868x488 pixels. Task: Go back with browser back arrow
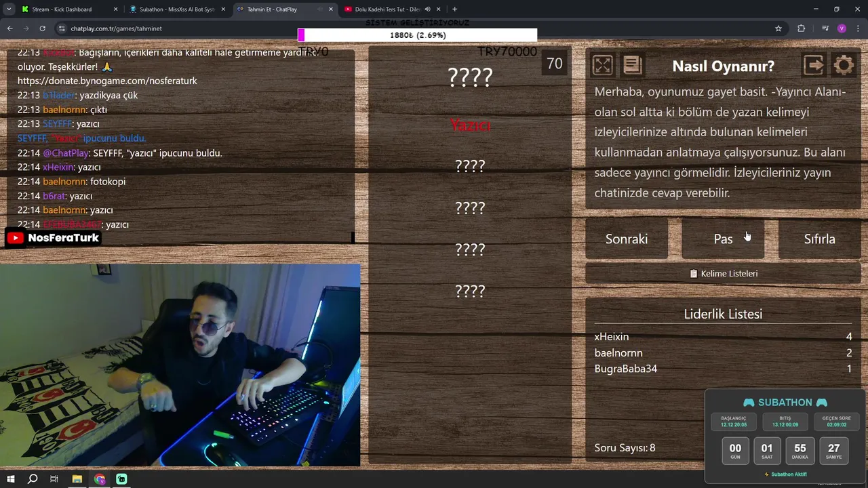(x=9, y=28)
